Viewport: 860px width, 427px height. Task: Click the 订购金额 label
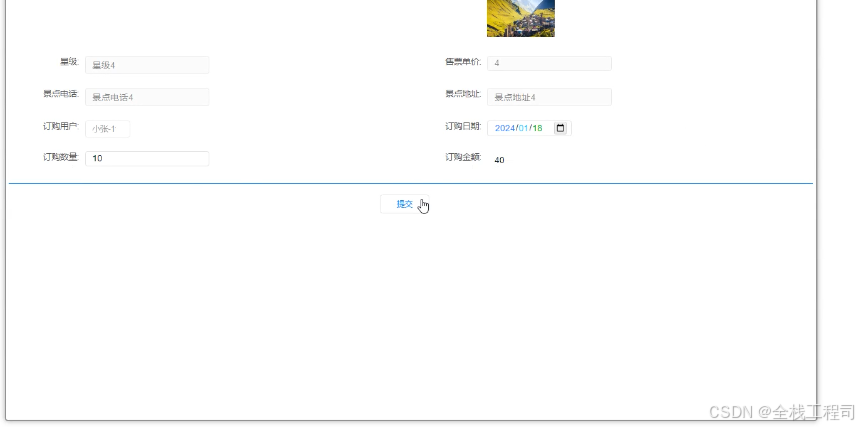pyautogui.click(x=463, y=157)
